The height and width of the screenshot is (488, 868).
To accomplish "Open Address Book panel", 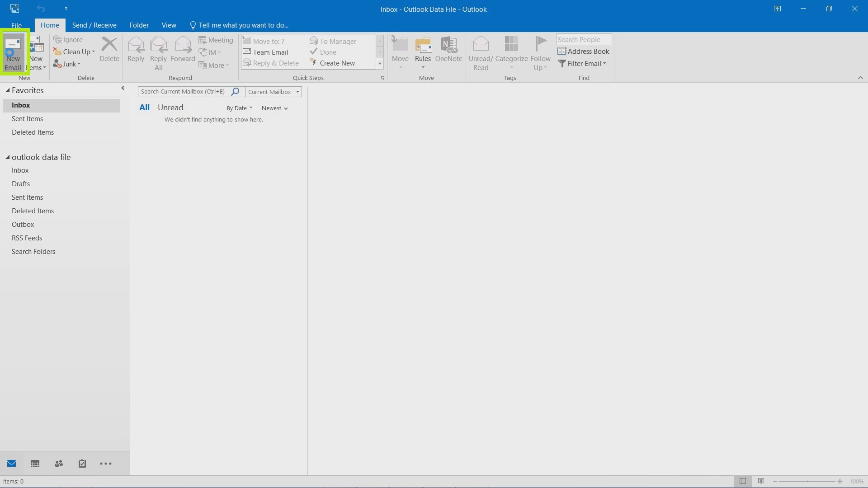I will click(x=583, y=51).
